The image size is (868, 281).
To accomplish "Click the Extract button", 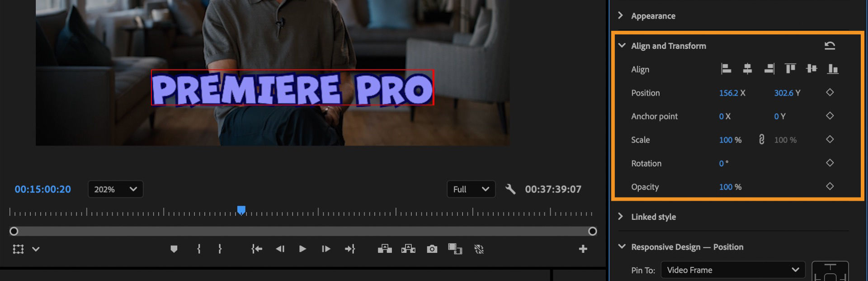I will (408, 249).
